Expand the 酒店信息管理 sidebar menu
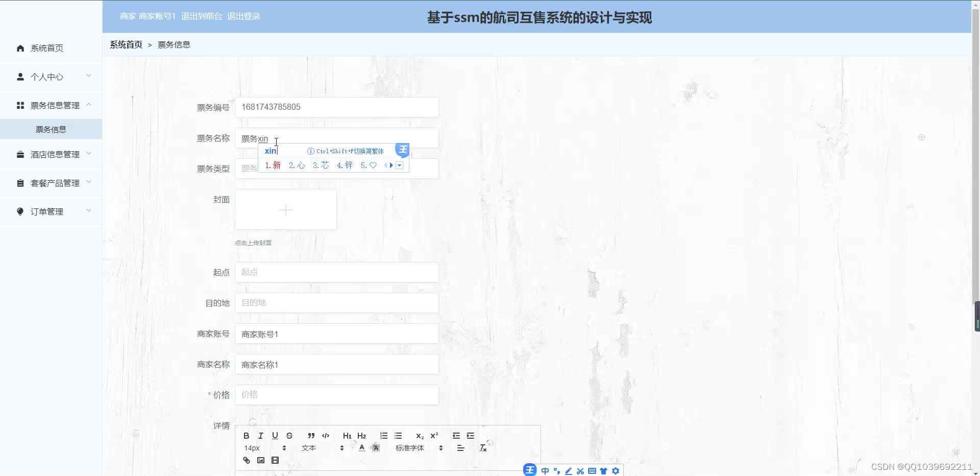The width and height of the screenshot is (980, 476). [51, 154]
